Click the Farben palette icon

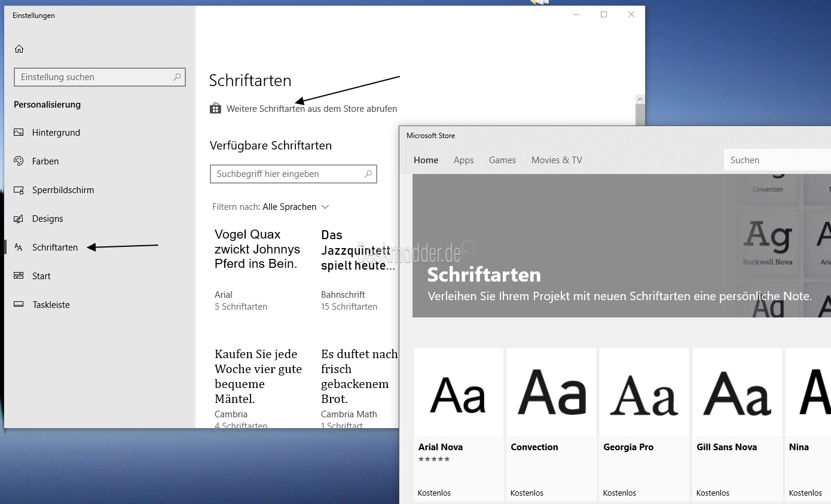[19, 161]
